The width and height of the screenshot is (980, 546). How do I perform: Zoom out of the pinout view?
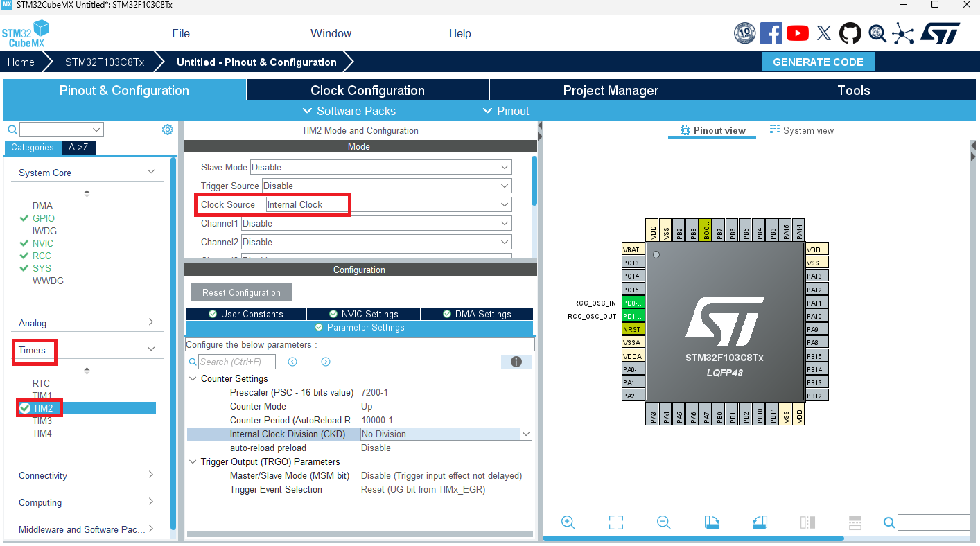click(x=663, y=522)
